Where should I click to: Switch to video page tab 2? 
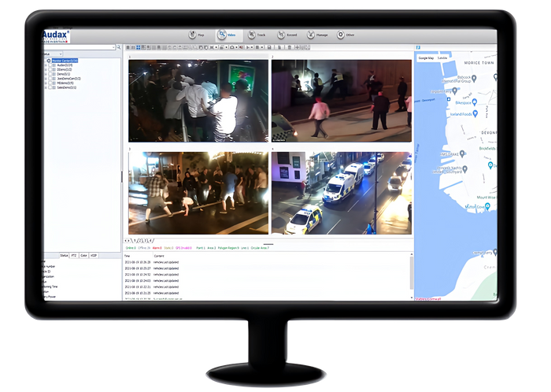(x=139, y=241)
